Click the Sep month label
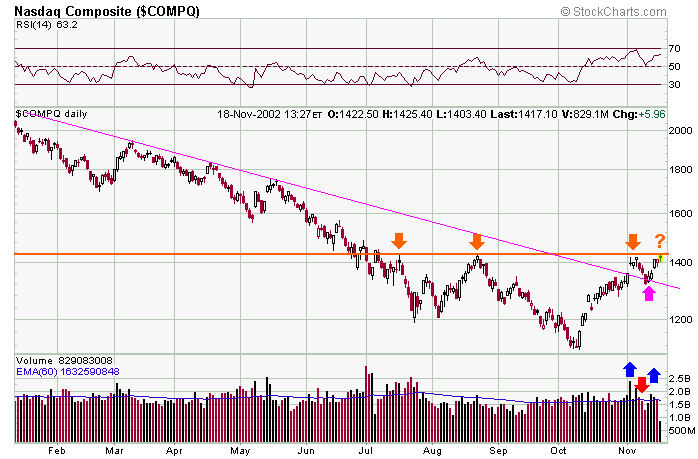The height and width of the screenshot is (459, 698). pyautogui.click(x=498, y=451)
